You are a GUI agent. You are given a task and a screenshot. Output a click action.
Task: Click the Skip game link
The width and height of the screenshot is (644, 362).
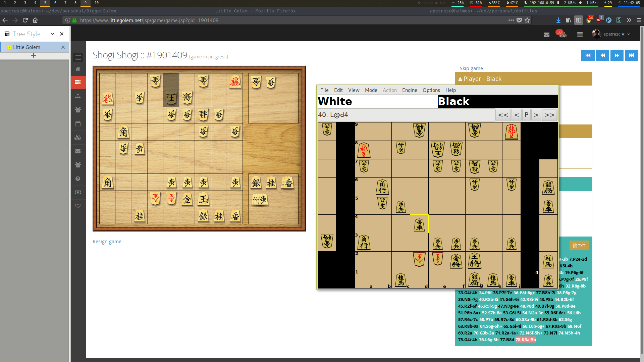[471, 68]
